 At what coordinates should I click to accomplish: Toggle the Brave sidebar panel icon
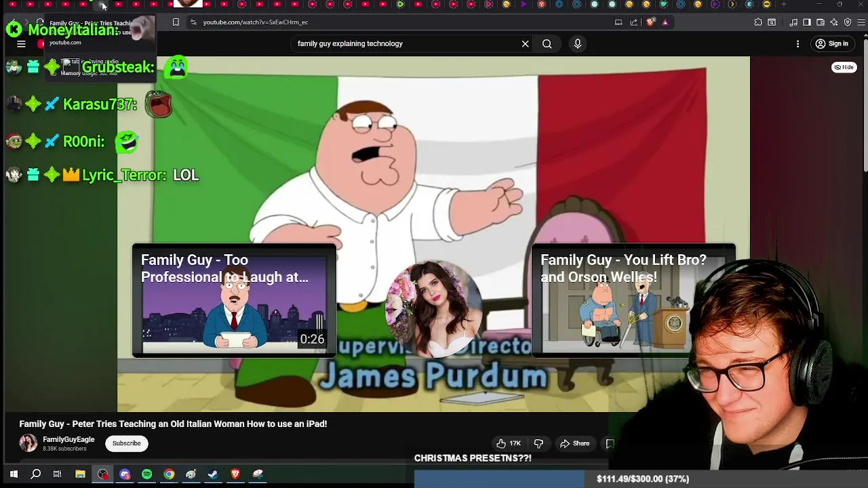coord(807,22)
